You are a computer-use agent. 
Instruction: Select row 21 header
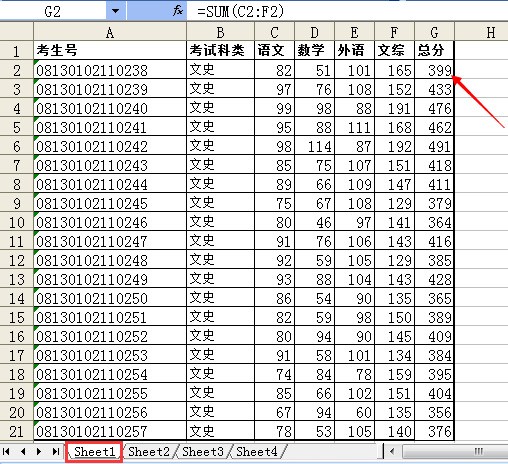coord(16,431)
